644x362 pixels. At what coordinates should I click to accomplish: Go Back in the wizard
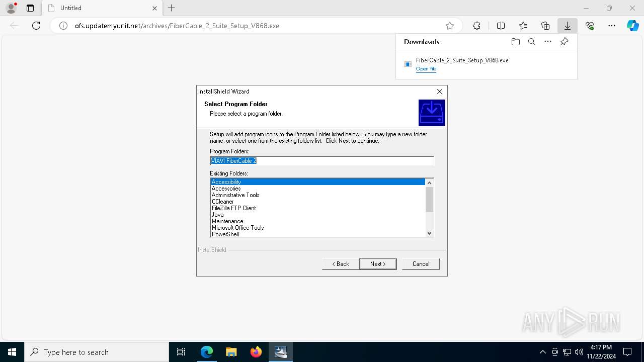341,264
